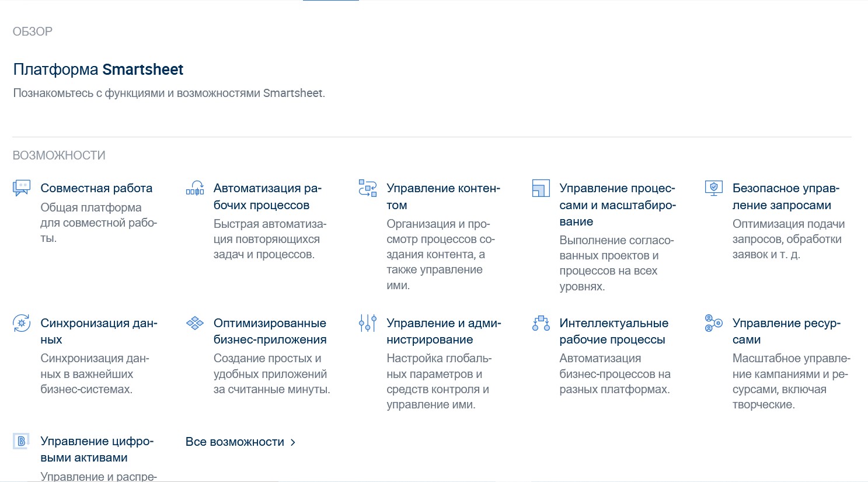Select the Синхронизация данных heading

(99, 331)
